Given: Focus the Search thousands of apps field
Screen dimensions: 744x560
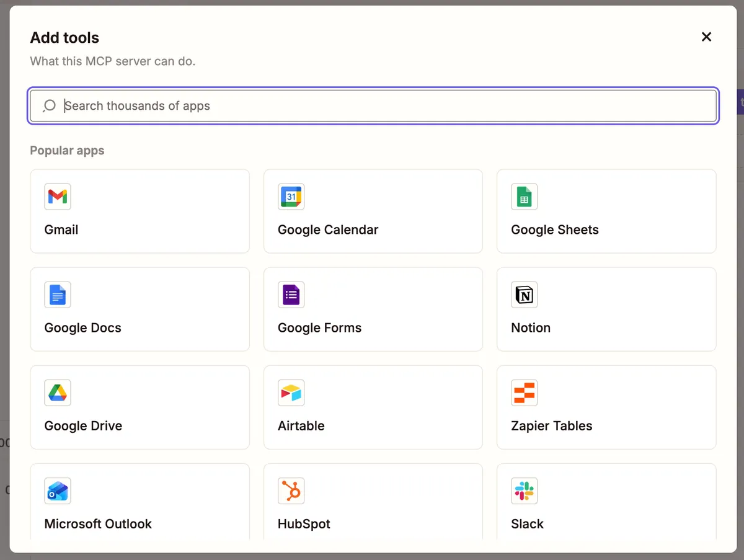Looking at the screenshot, I should [373, 106].
